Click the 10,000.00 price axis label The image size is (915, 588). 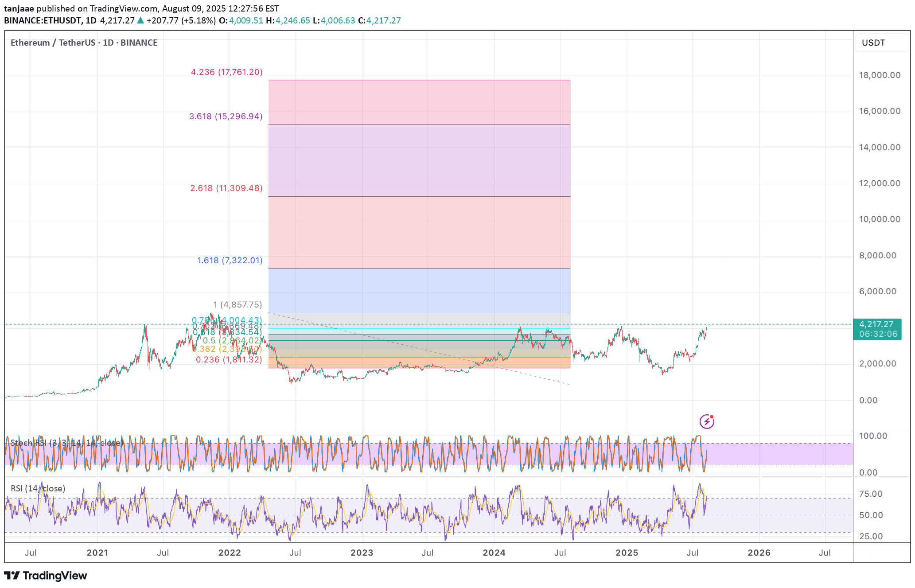coord(880,219)
